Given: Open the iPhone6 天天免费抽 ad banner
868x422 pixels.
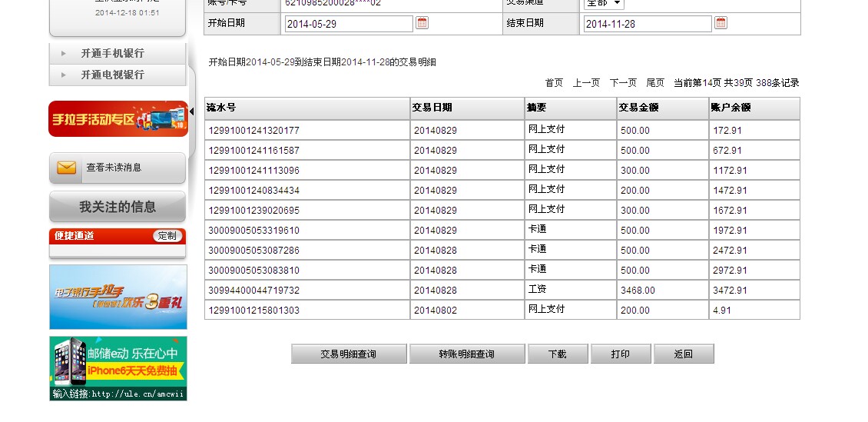Looking at the screenshot, I should click(x=118, y=368).
